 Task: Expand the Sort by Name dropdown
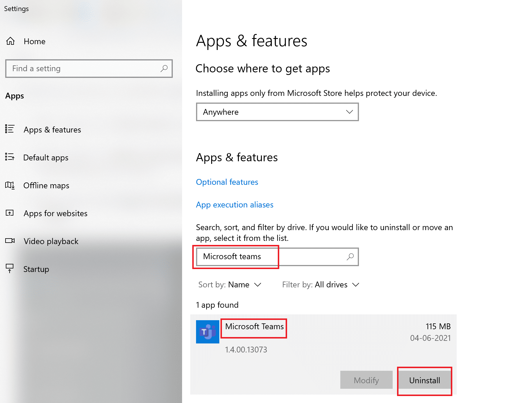tap(244, 285)
